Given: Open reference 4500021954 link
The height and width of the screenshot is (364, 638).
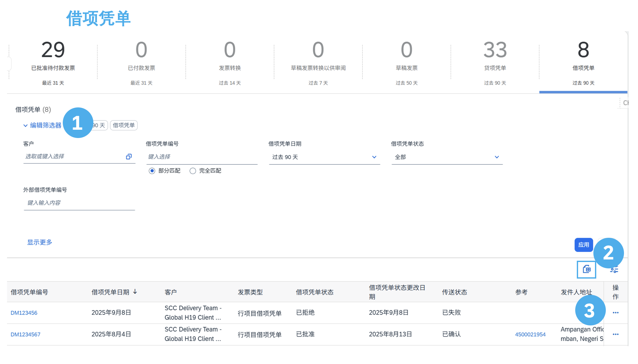Looking at the screenshot, I should pyautogui.click(x=530, y=334).
